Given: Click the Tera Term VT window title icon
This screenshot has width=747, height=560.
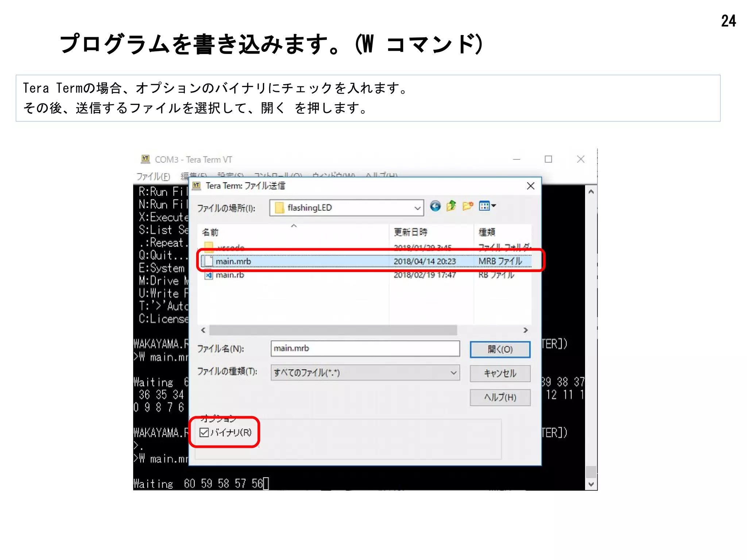Looking at the screenshot, I should pos(146,159).
